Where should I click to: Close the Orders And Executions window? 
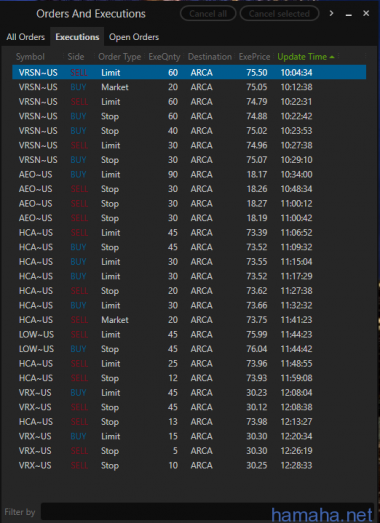[366, 13]
